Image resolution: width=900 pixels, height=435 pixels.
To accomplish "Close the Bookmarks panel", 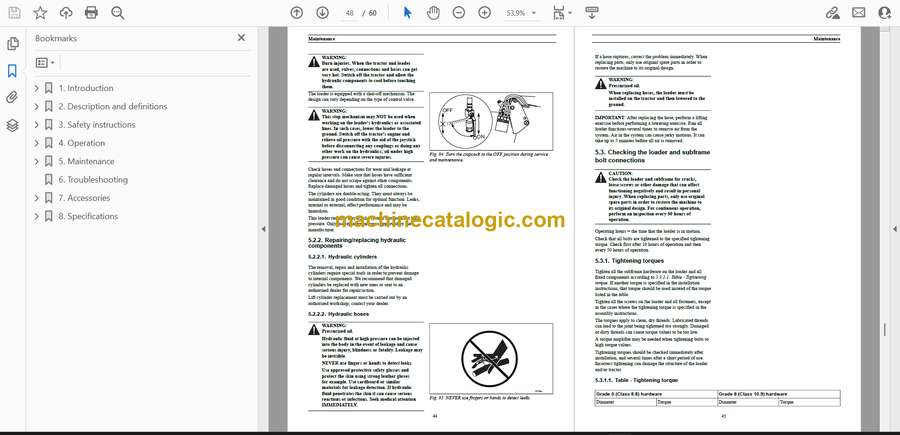I will tap(241, 38).
